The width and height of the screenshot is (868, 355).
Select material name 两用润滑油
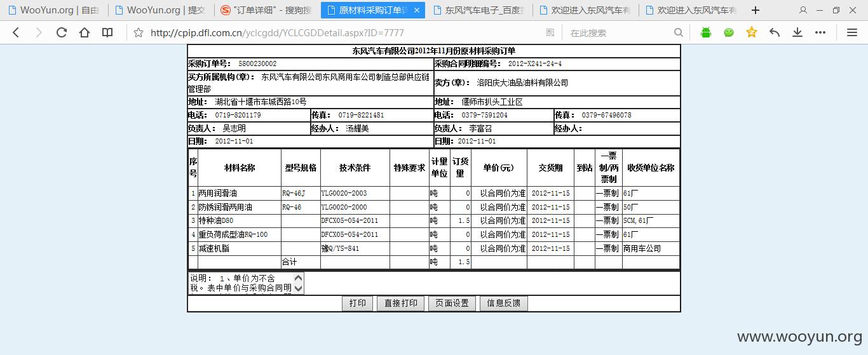pyautogui.click(x=217, y=193)
